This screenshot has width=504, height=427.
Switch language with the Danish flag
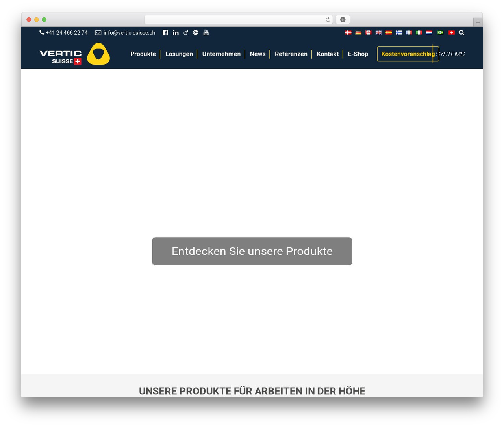[x=348, y=33]
